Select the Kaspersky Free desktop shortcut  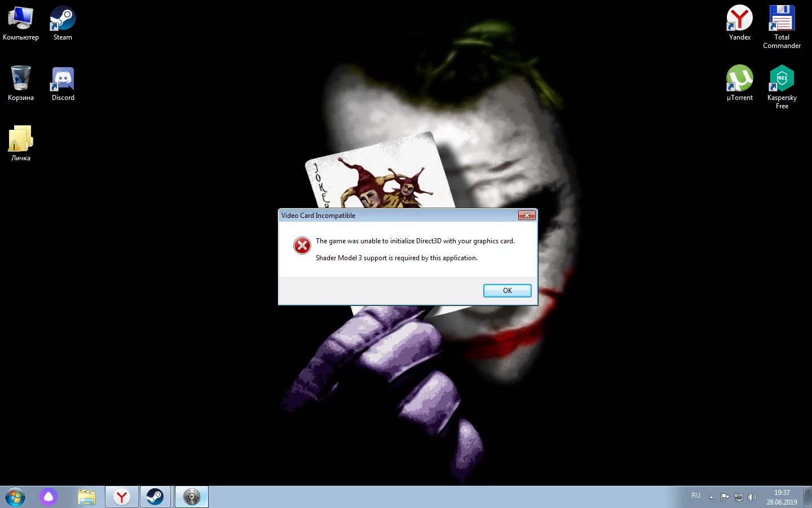pyautogui.click(x=782, y=87)
